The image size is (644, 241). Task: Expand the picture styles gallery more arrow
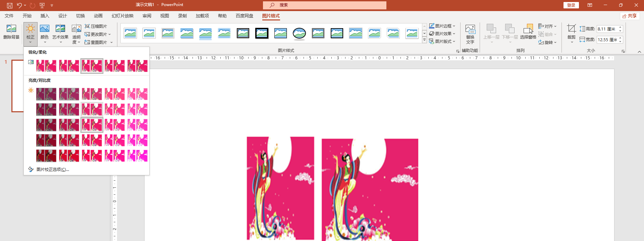[x=424, y=41]
